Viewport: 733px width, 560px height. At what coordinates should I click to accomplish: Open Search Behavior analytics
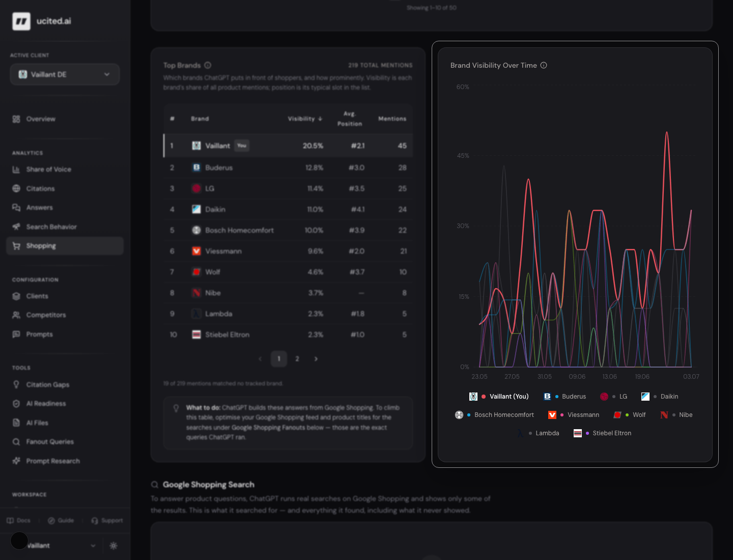coord(65,227)
